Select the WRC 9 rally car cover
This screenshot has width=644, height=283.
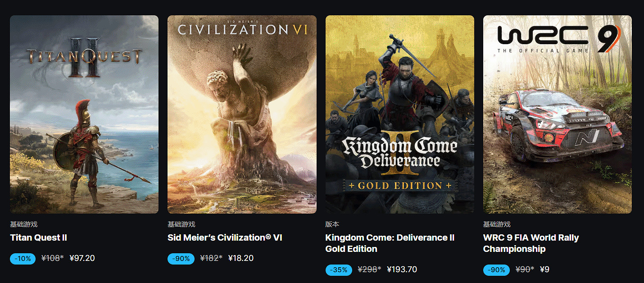pyautogui.click(x=558, y=114)
